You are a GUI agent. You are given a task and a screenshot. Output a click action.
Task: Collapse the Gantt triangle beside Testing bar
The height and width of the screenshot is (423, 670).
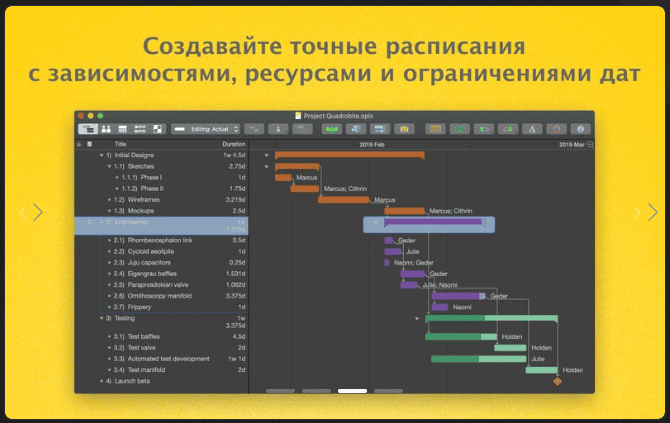tap(417, 319)
